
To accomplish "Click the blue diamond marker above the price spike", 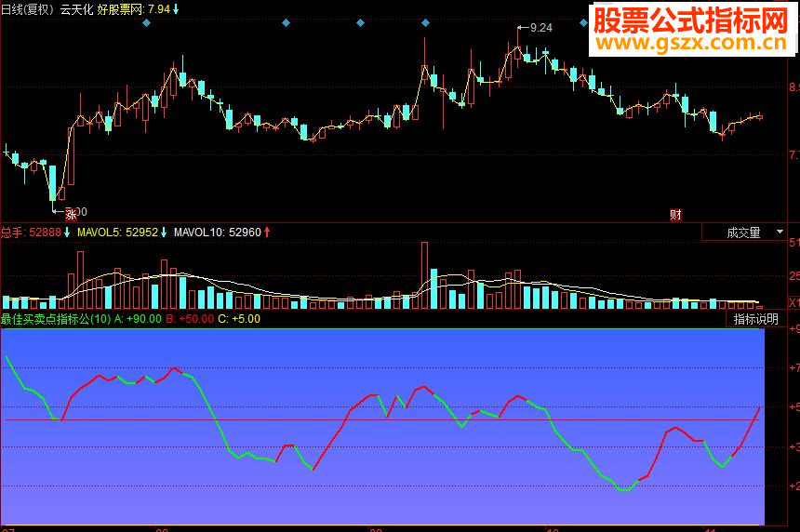I will click(x=425, y=23).
